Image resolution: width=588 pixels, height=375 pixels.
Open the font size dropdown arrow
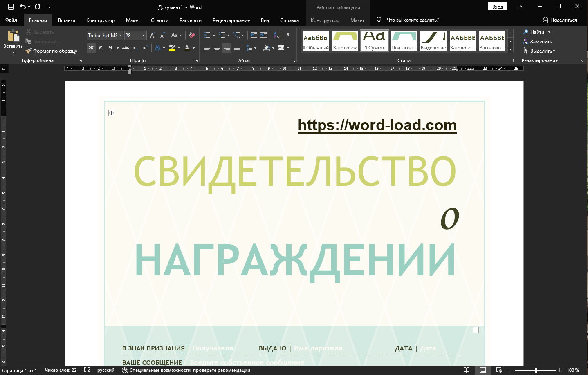144,36
